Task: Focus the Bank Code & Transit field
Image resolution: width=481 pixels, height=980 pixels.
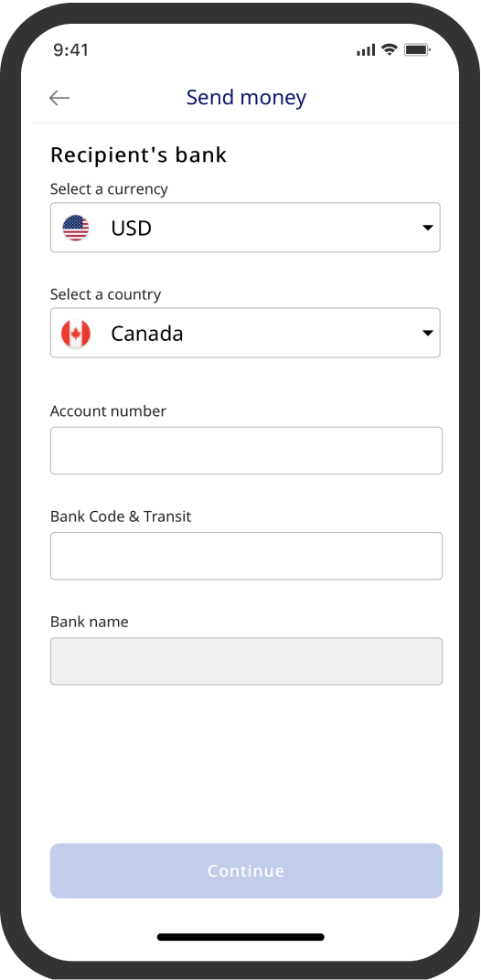Action: point(246,556)
